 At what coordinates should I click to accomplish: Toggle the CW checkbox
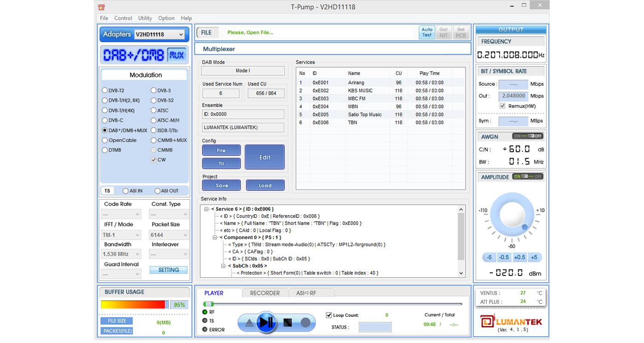tap(154, 160)
